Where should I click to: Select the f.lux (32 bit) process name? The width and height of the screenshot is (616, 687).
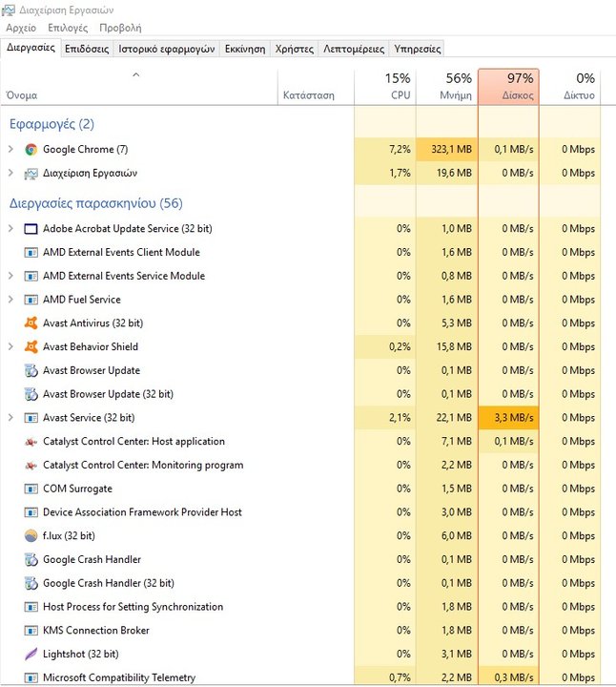click(x=69, y=536)
